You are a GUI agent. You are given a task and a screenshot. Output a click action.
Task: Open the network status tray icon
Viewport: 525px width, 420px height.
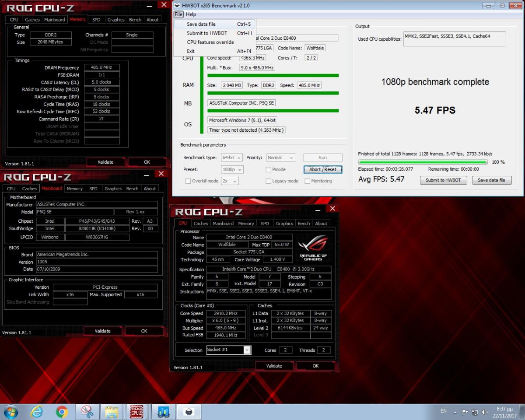click(475, 412)
